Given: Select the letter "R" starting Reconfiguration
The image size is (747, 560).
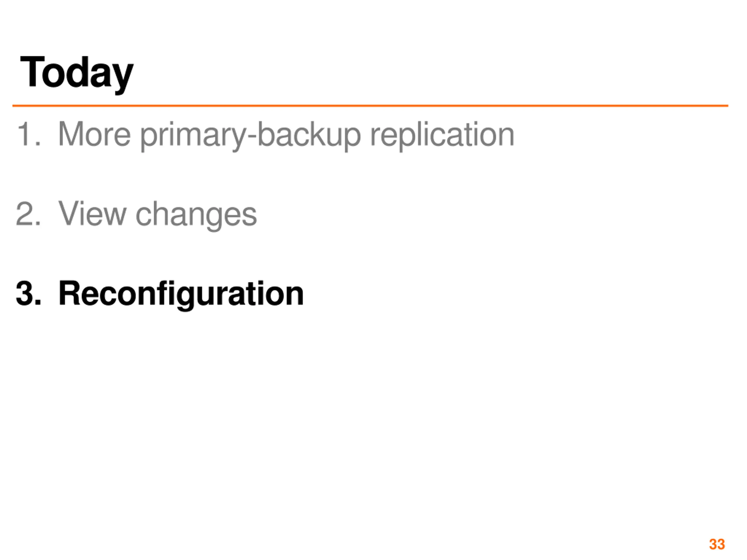Looking at the screenshot, I should tap(69, 293).
